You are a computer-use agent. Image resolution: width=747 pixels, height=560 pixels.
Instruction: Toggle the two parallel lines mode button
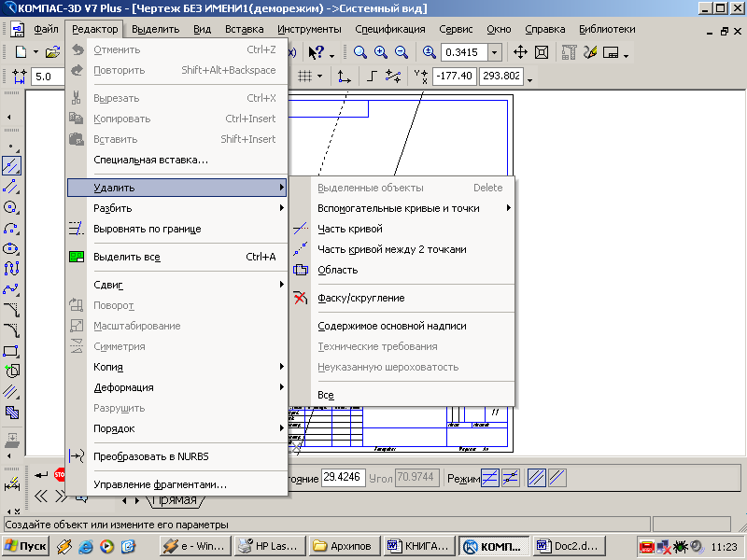click(537, 478)
